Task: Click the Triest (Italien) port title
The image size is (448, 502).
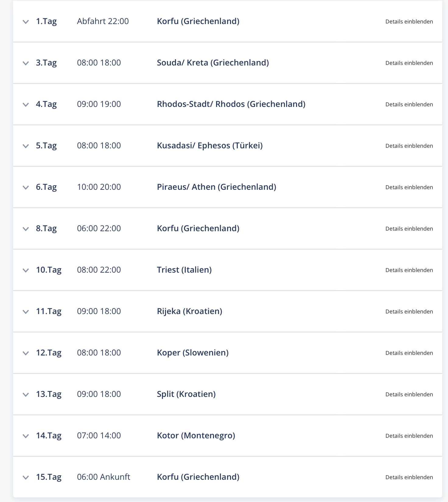Action: [x=184, y=270]
